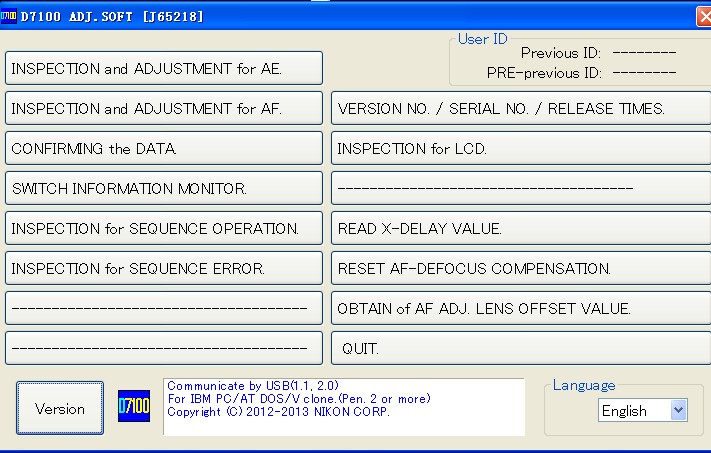The width and height of the screenshot is (711, 453).
Task: Click the QUIT button
Action: click(521, 348)
